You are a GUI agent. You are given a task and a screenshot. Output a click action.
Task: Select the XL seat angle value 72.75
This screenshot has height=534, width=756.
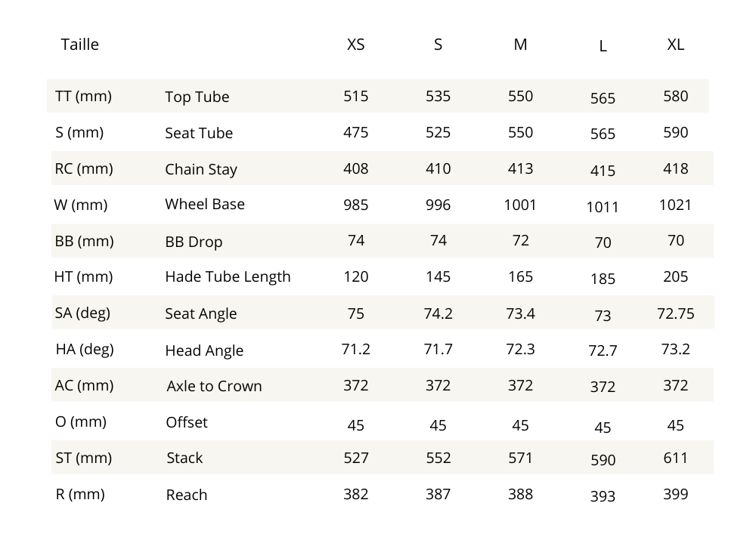click(x=675, y=313)
